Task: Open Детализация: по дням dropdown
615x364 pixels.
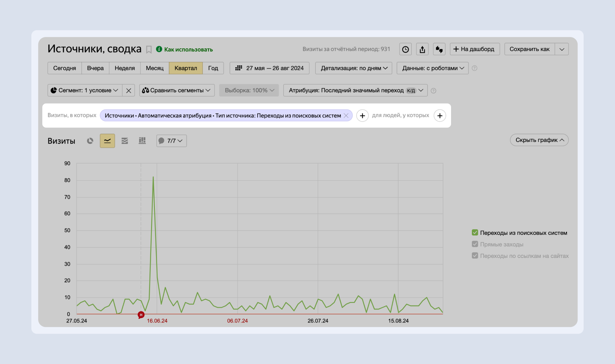Action: (354, 68)
